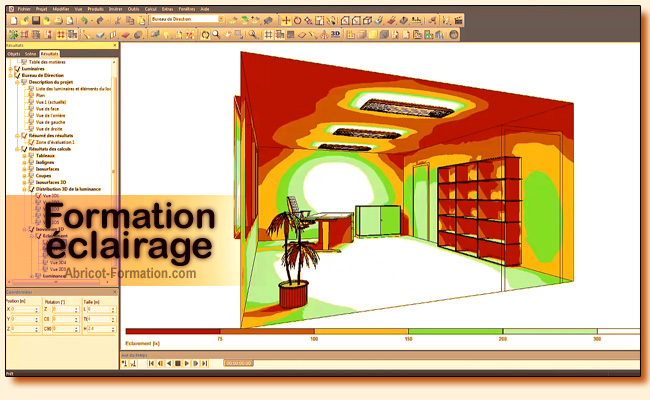Screen dimensions: 650x400
Task: Click the Undo arrow icon
Action: 85,20
